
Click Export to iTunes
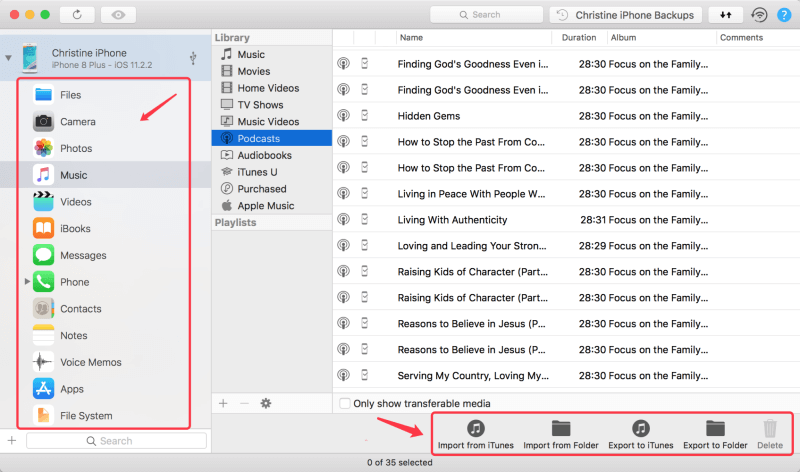click(641, 435)
